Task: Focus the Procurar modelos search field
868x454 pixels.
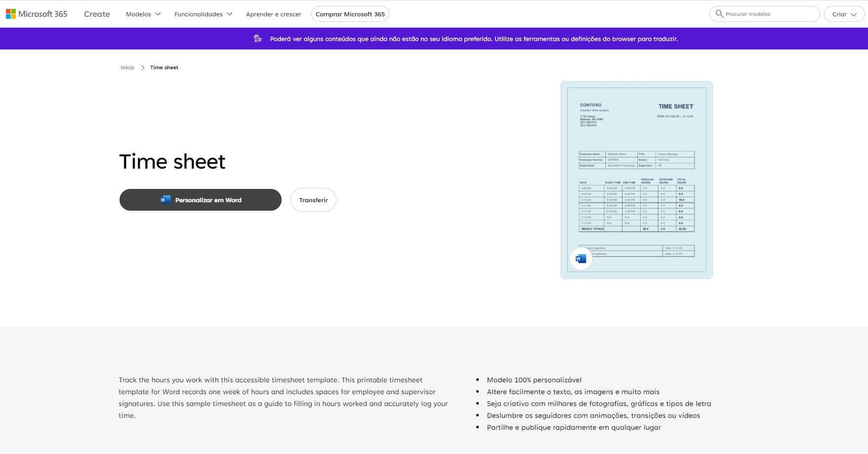Action: point(764,14)
